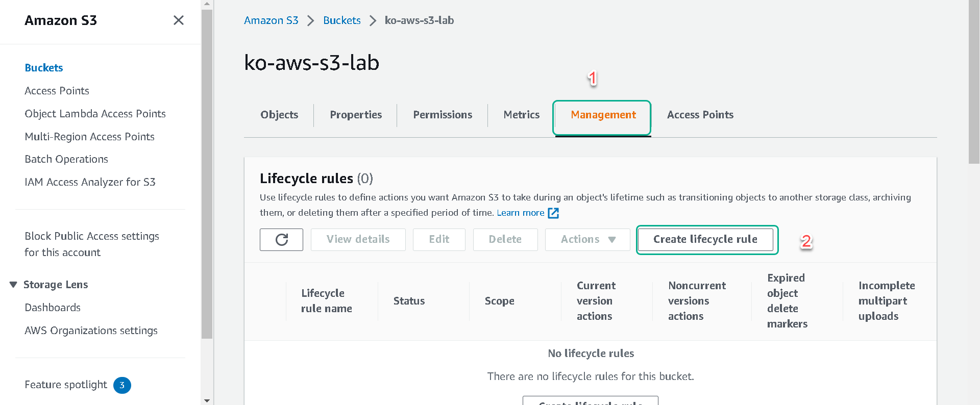The image size is (980, 405).
Task: Open Access Points in the sidebar
Action: (x=57, y=91)
